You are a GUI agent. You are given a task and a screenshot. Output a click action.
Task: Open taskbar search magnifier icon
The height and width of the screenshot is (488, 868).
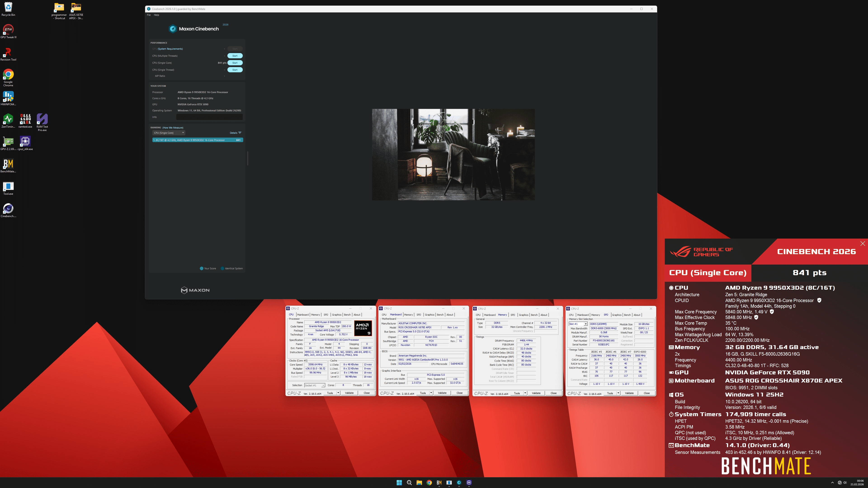click(x=409, y=482)
